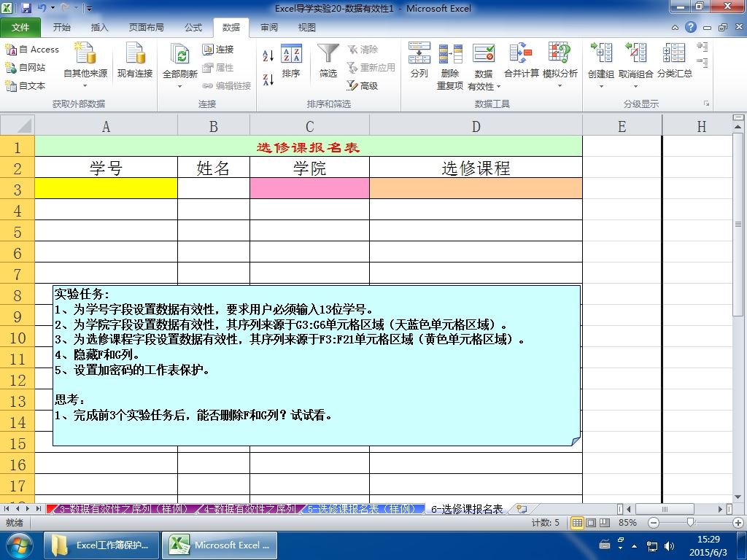Click the zoom slider handle
The image size is (747, 560).
click(x=690, y=523)
